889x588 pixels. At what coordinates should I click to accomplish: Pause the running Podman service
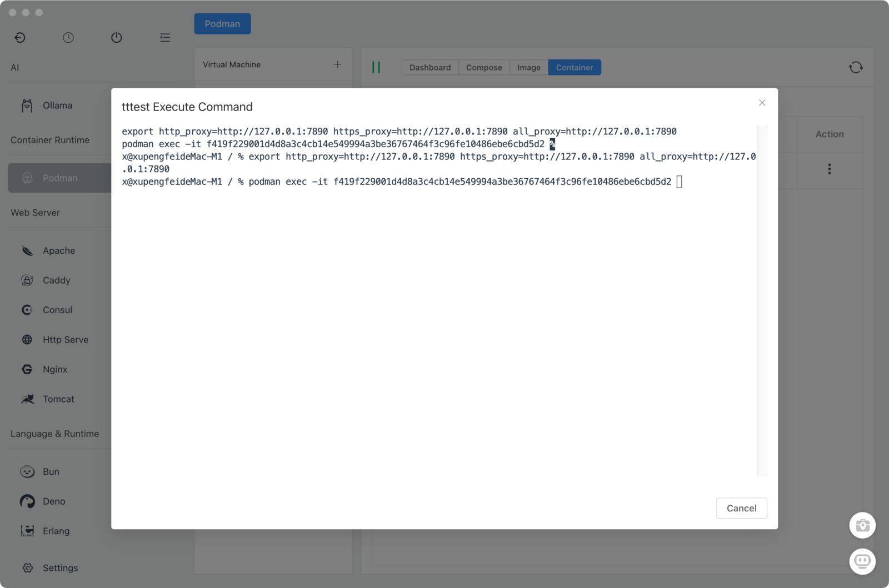(x=376, y=67)
